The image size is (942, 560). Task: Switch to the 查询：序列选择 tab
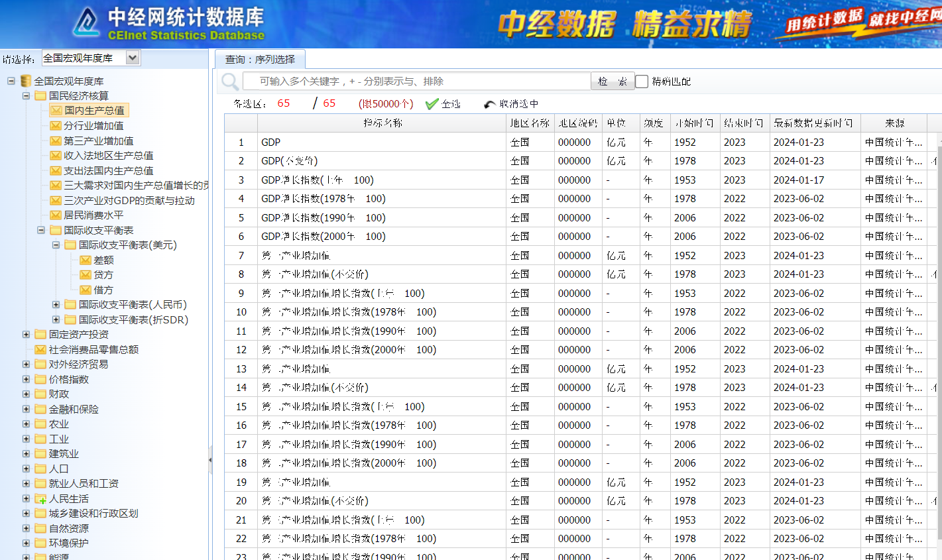[x=260, y=59]
